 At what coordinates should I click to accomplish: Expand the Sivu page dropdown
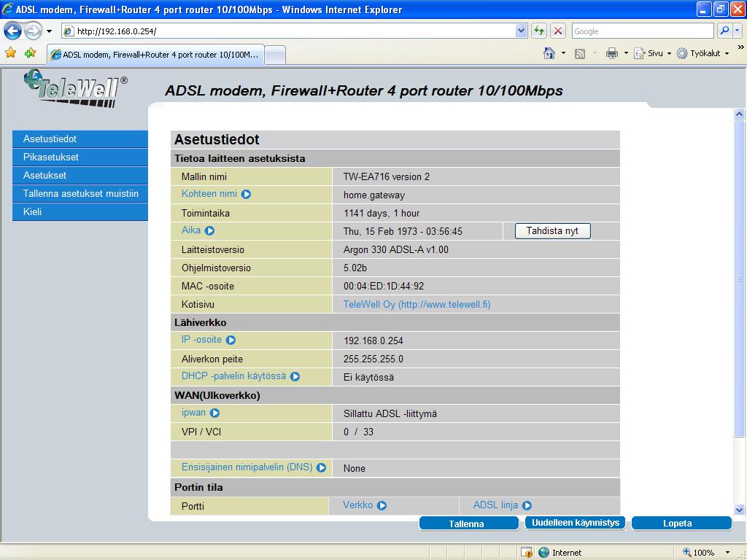pos(669,53)
